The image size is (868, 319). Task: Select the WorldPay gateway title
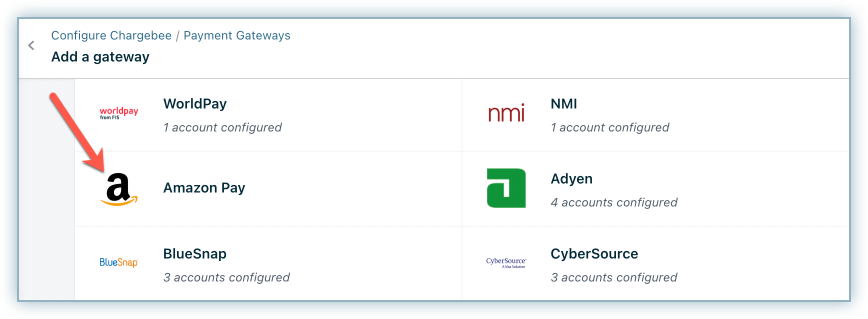point(195,103)
